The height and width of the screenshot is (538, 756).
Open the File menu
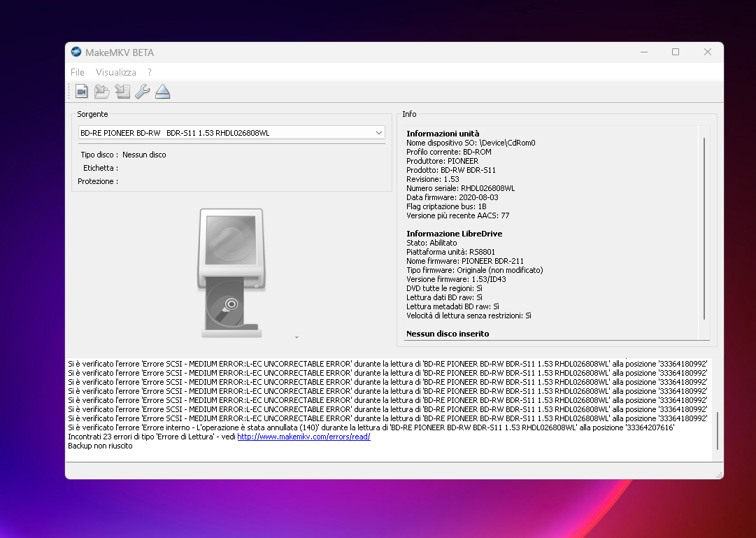click(x=77, y=72)
